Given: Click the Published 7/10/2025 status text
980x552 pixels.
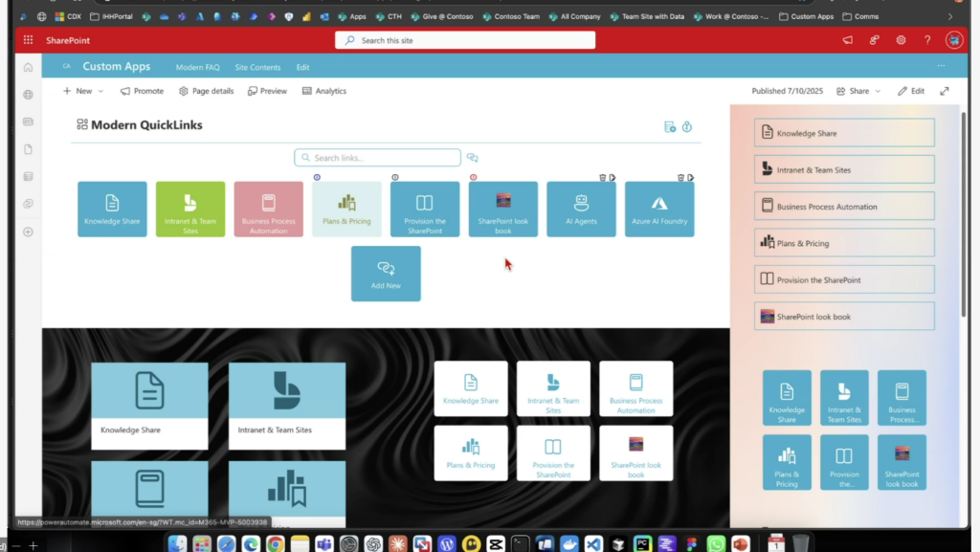Looking at the screenshot, I should [787, 91].
